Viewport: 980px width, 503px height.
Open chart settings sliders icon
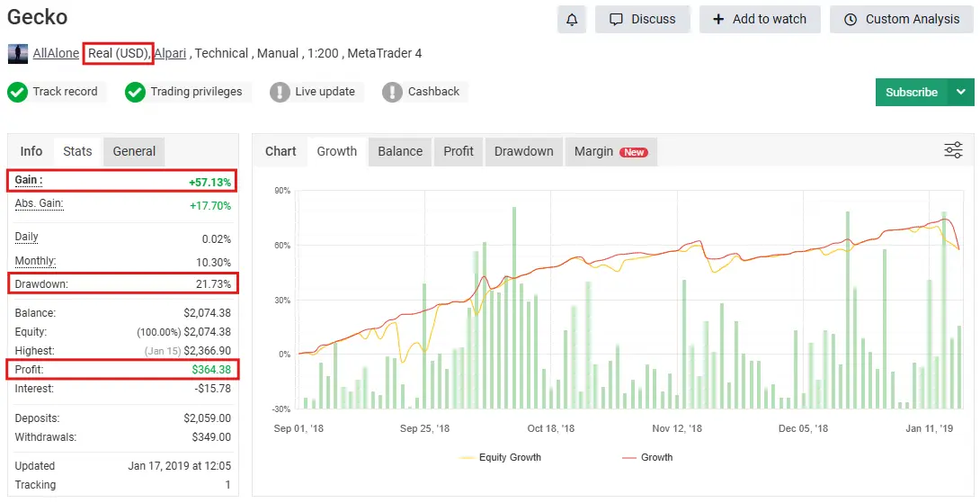[x=953, y=150]
